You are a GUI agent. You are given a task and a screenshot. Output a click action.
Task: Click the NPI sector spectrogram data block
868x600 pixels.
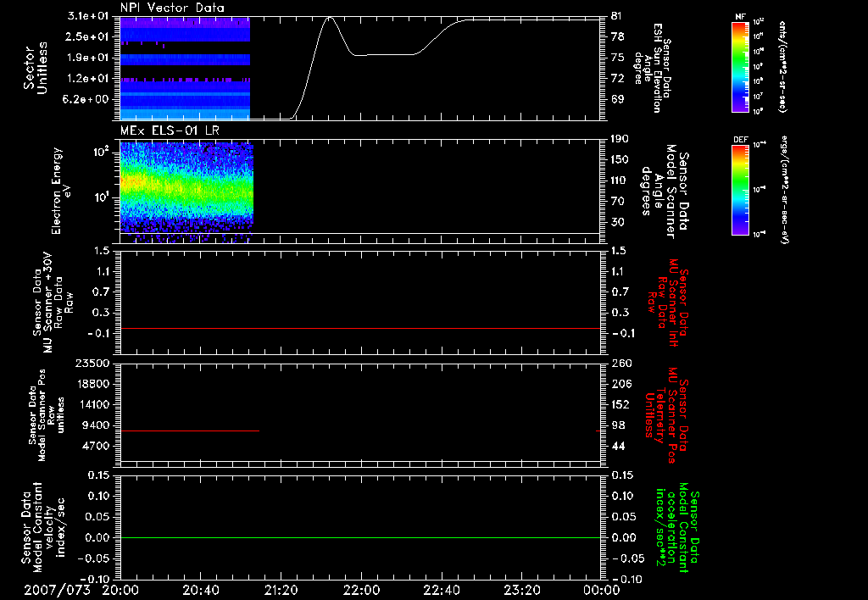[185, 68]
